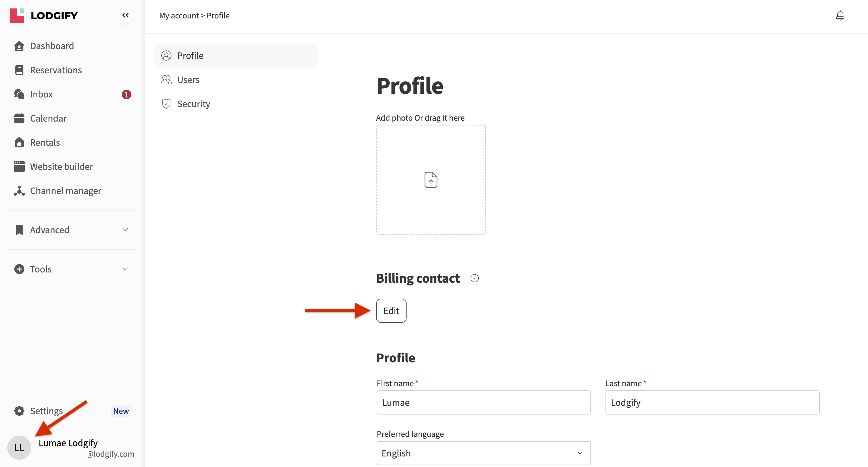The image size is (868, 467).
Task: Switch to the Security tab
Action: pos(193,104)
